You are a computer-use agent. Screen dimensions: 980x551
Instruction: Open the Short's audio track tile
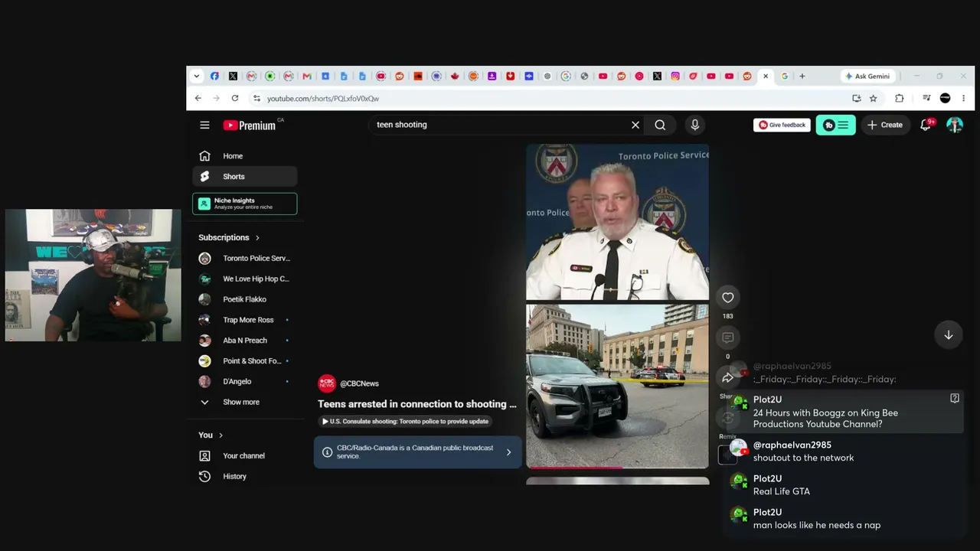(x=727, y=455)
